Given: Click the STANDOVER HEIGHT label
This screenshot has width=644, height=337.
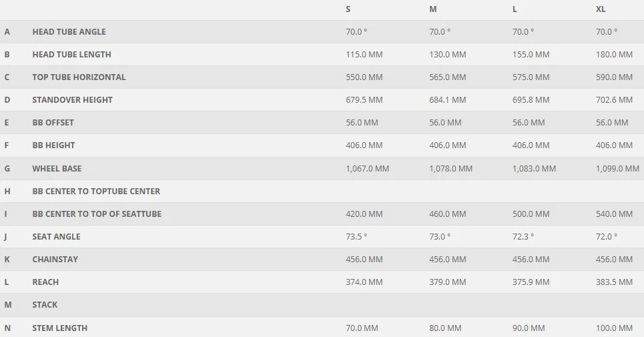Looking at the screenshot, I should [x=72, y=99].
